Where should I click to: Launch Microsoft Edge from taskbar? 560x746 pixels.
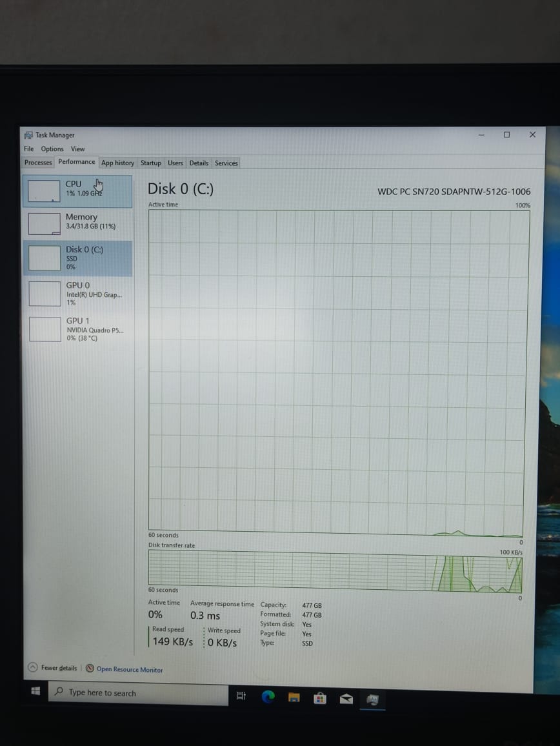click(x=268, y=697)
